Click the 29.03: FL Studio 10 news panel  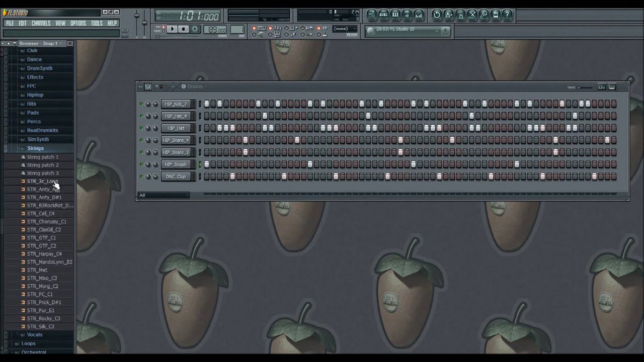click(x=408, y=31)
